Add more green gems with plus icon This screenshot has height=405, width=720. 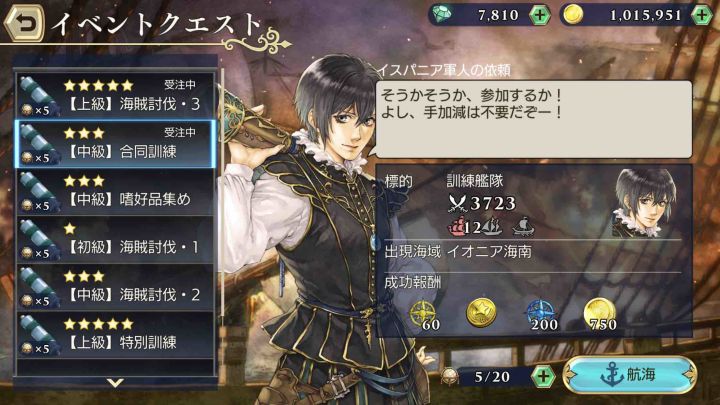coord(540,15)
